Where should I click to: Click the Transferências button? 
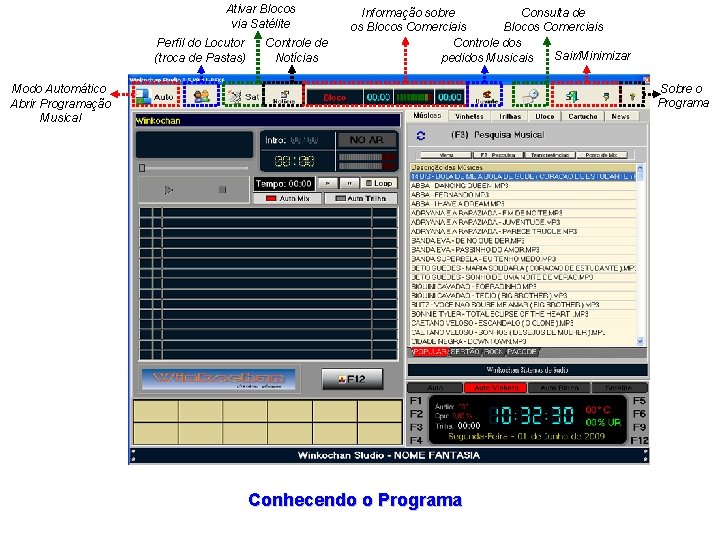click(x=550, y=155)
